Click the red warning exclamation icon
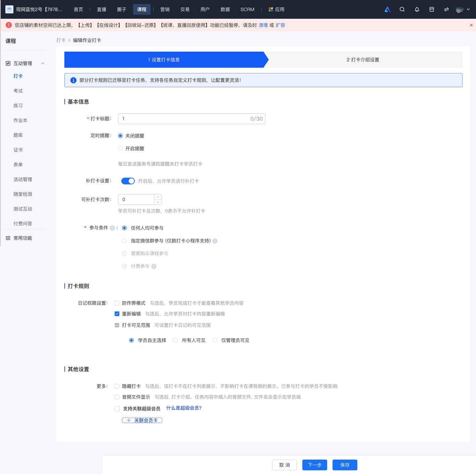 click(x=9, y=25)
